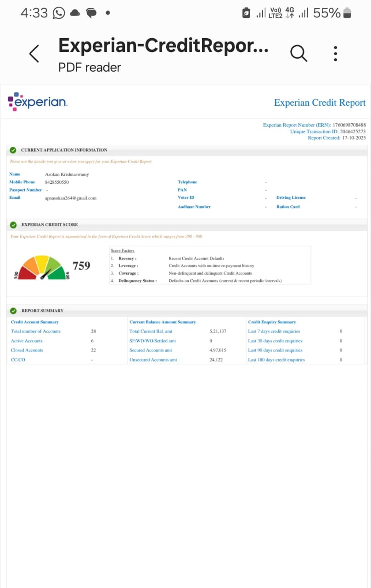Tap the Experian-CreditReport file name title

click(163, 46)
